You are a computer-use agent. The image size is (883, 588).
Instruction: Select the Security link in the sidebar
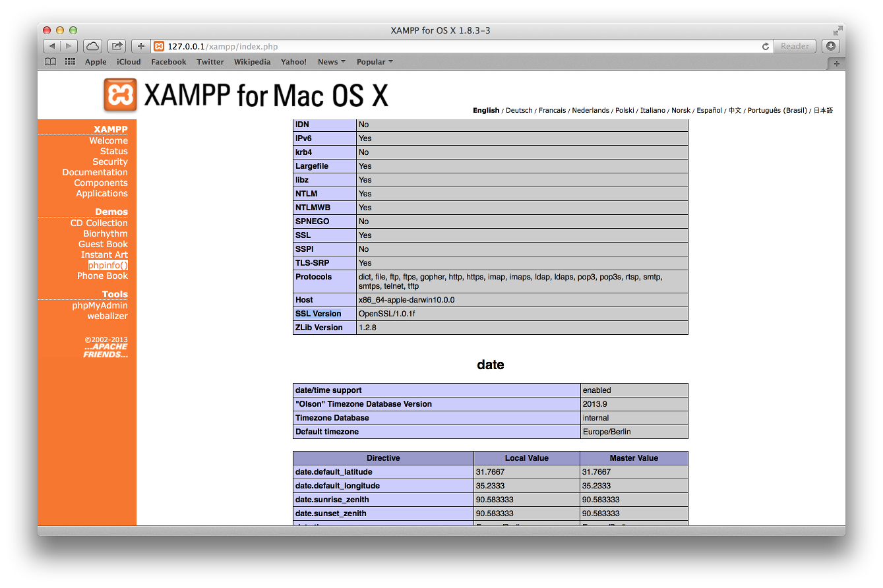coord(109,162)
